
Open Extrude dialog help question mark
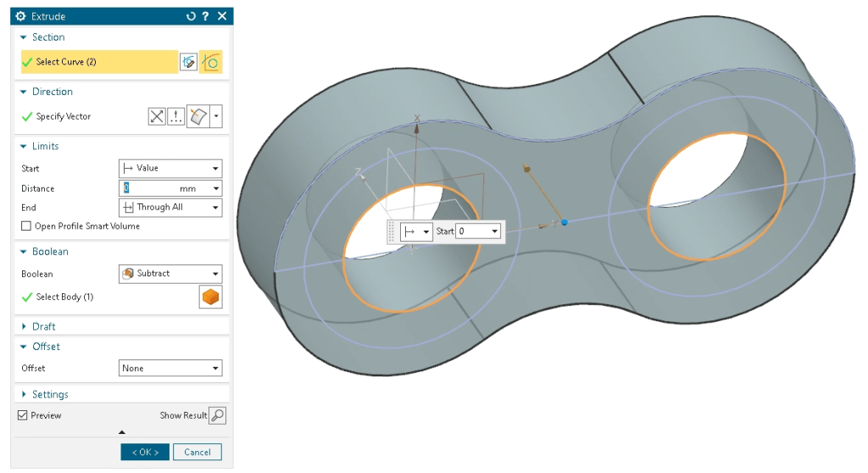click(205, 16)
